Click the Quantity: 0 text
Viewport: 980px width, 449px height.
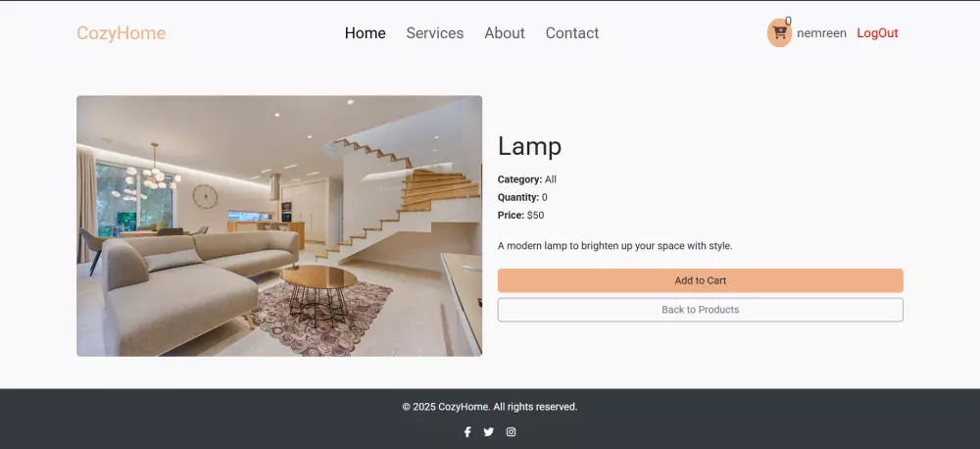(x=522, y=198)
